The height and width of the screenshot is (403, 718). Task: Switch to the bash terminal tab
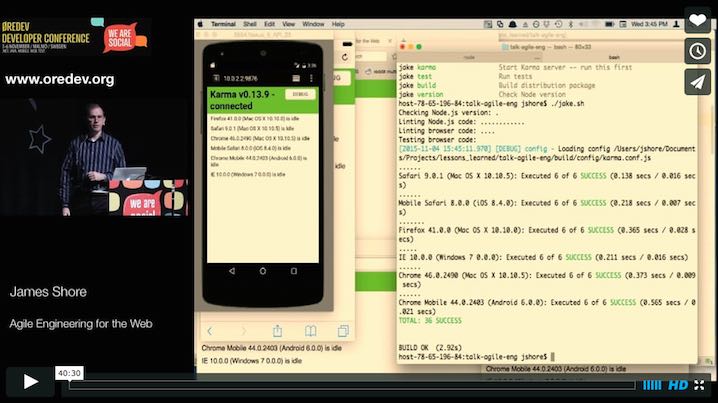[x=614, y=57]
